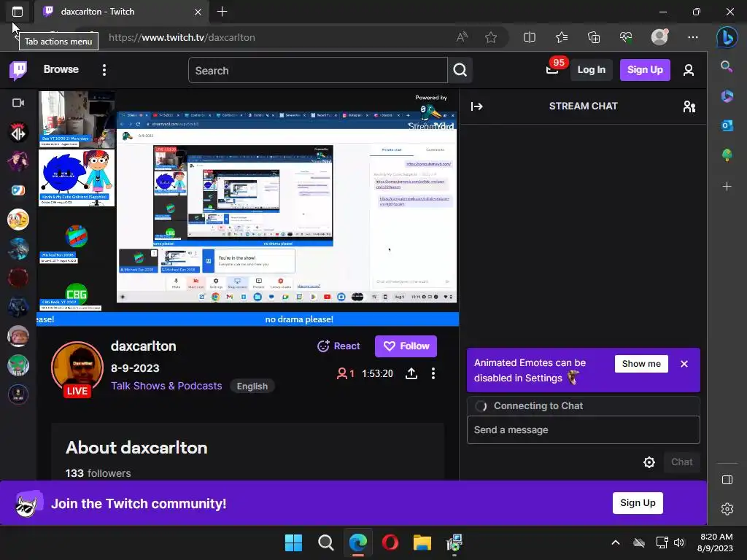Close the daxcarlton - Twitch tab
The width and height of the screenshot is (747, 560).
click(198, 12)
